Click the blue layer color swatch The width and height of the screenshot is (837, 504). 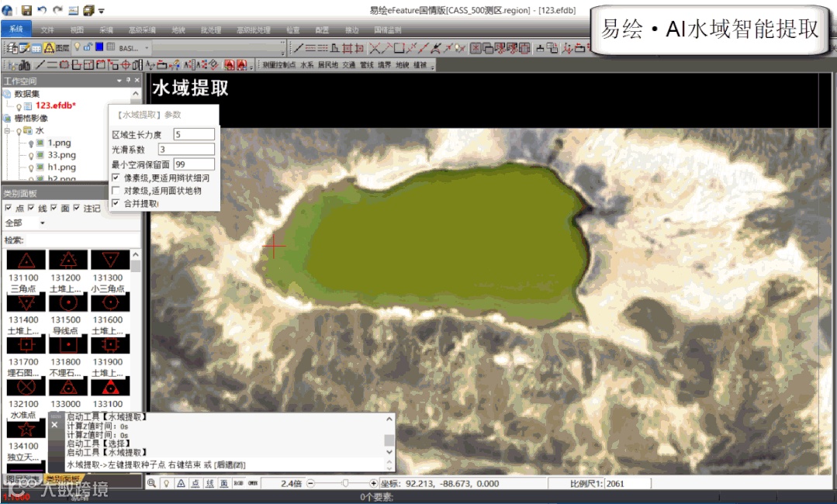pyautogui.click(x=99, y=47)
